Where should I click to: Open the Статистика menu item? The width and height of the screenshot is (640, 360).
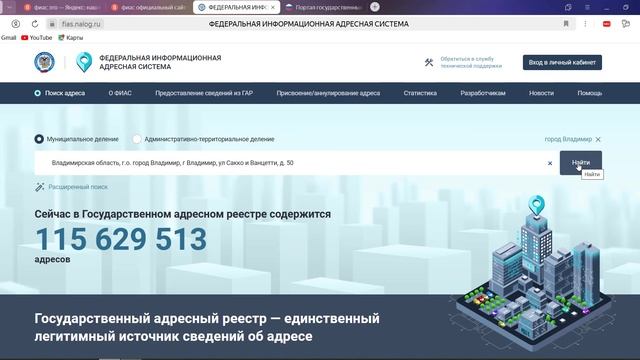click(x=420, y=93)
